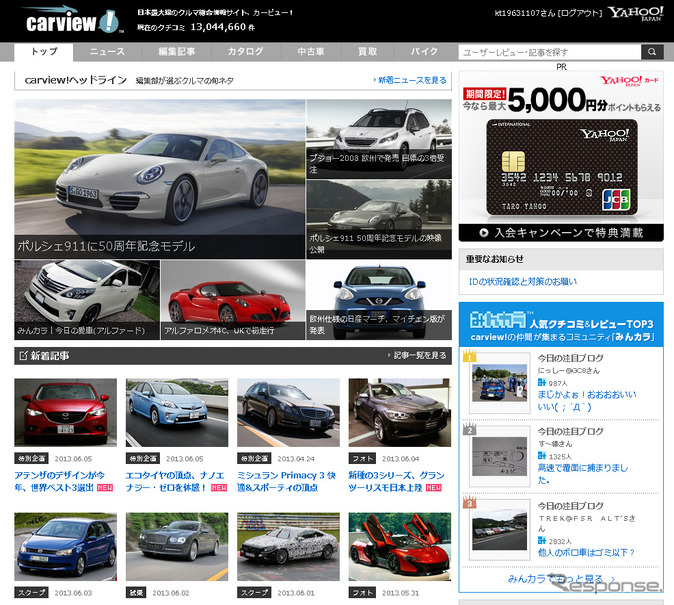
Task: Click the Yahoo! card 入会キャンペーン banner button
Action: (x=560, y=233)
